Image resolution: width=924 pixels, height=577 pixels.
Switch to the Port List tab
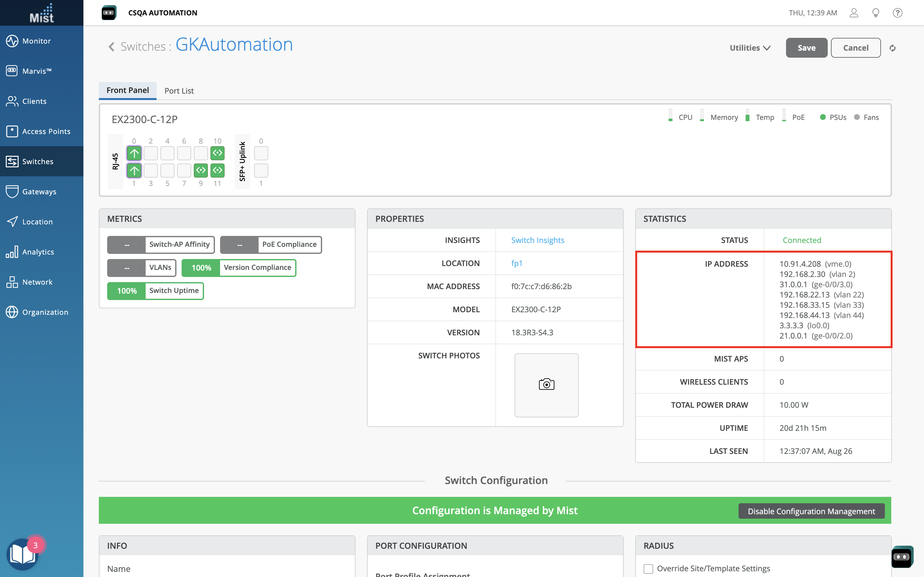[179, 91]
